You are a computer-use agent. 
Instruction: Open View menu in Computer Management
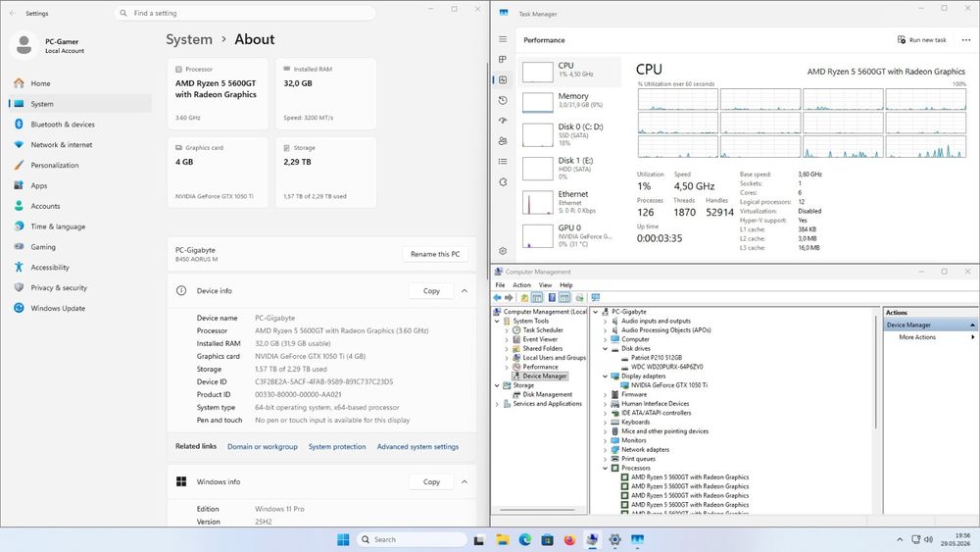click(546, 285)
